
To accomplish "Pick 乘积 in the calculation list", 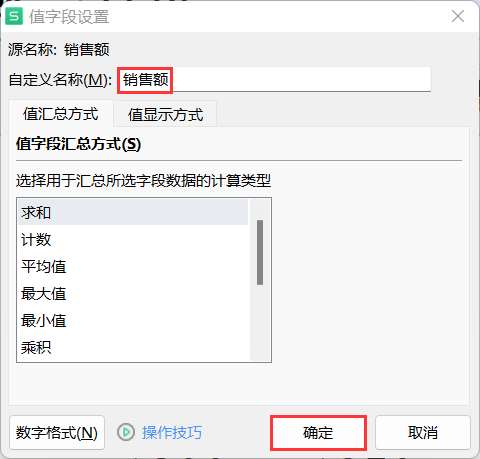I will [x=133, y=347].
